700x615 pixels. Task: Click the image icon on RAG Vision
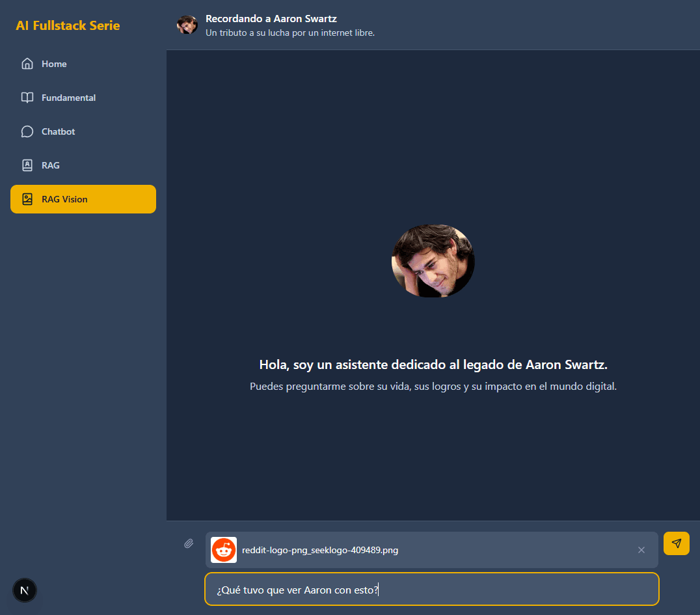coord(27,199)
